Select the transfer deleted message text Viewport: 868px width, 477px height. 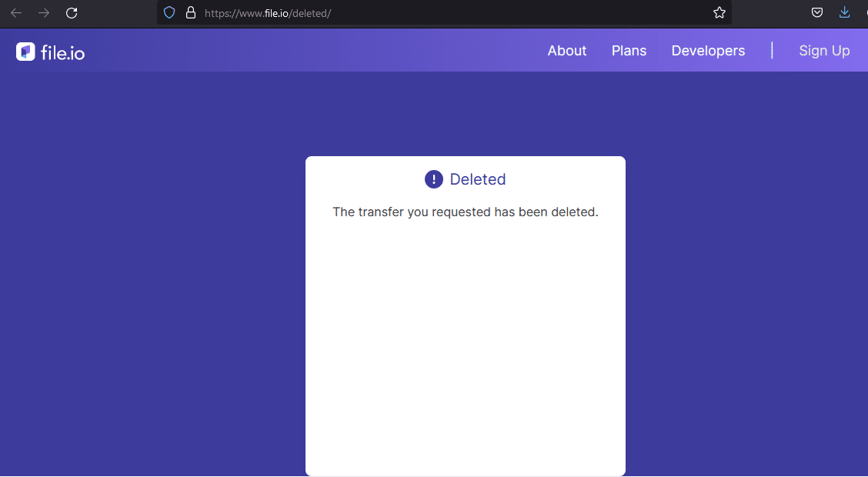pos(465,212)
